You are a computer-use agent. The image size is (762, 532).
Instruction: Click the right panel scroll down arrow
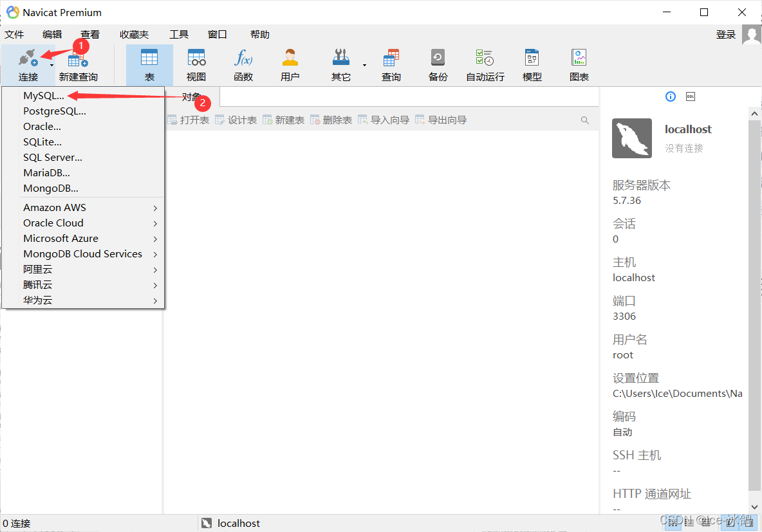pos(754,507)
